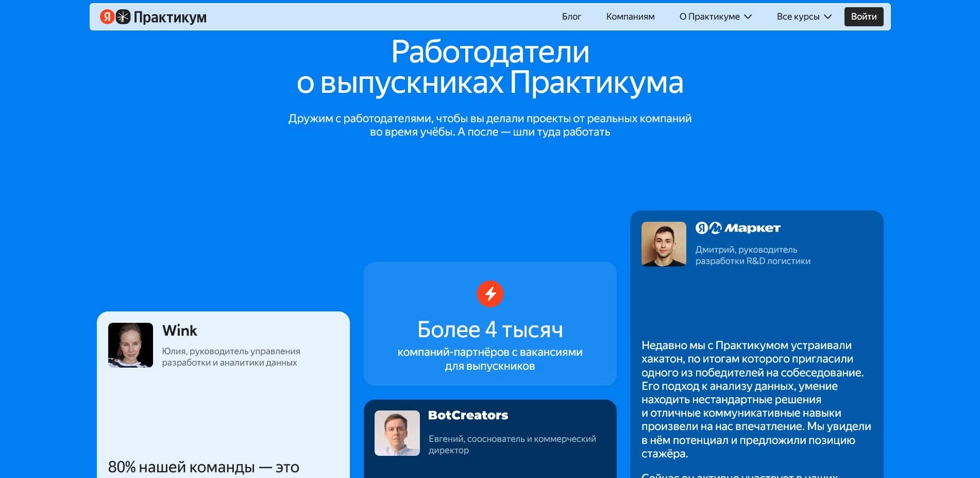Click the Яндекс Маркет logo

coord(738,227)
